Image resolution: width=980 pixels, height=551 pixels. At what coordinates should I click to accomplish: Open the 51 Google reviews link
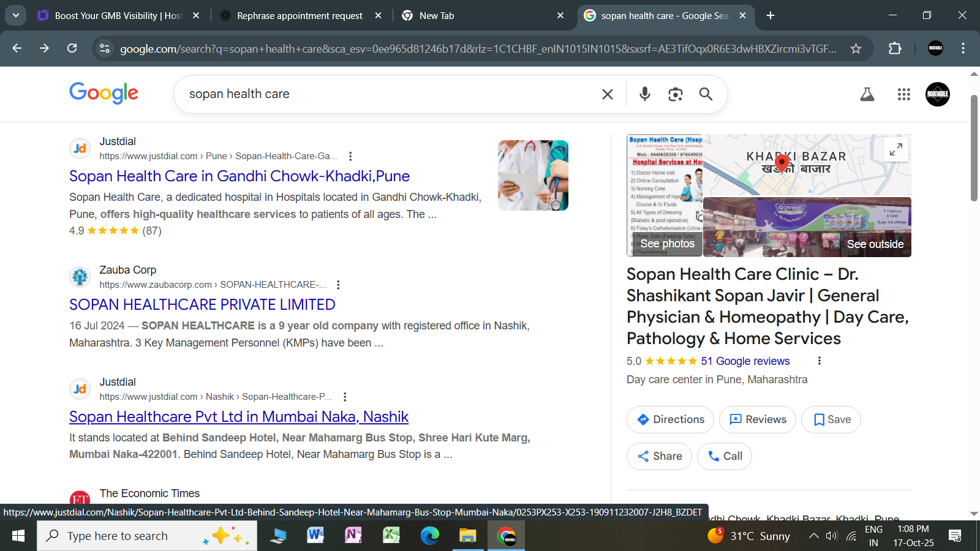click(745, 361)
